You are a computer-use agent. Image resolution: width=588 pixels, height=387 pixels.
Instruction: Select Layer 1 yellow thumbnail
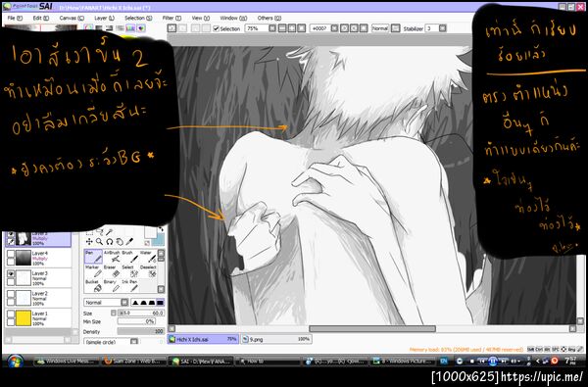tap(24, 317)
